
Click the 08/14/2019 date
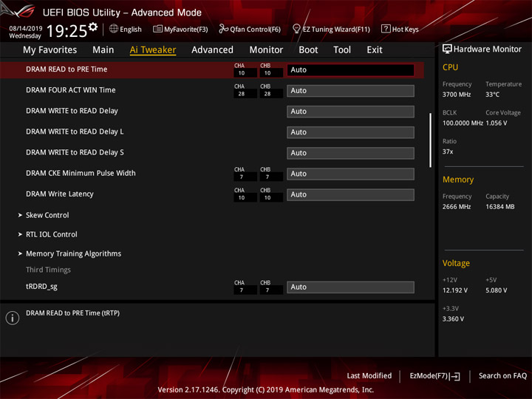(26, 29)
